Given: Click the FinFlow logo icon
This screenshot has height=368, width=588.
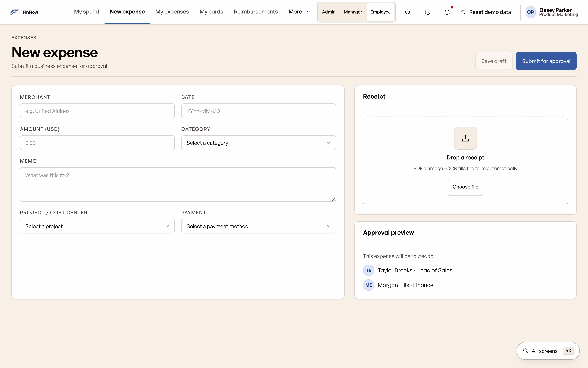Looking at the screenshot, I should (x=15, y=12).
